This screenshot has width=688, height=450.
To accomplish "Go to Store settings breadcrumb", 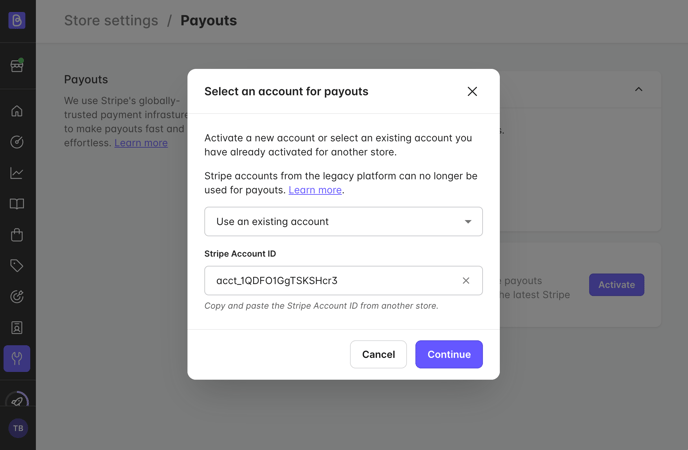I will [111, 21].
